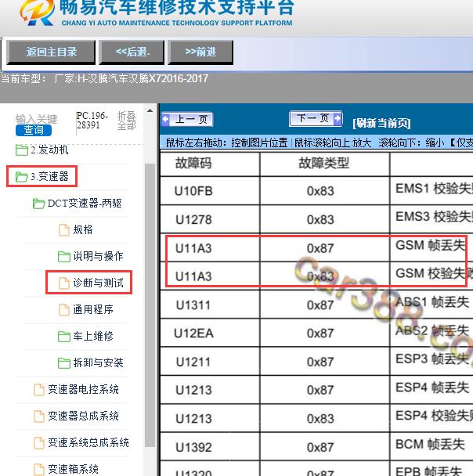
Task: Click the document icon beside 规格
Action: 63,230
